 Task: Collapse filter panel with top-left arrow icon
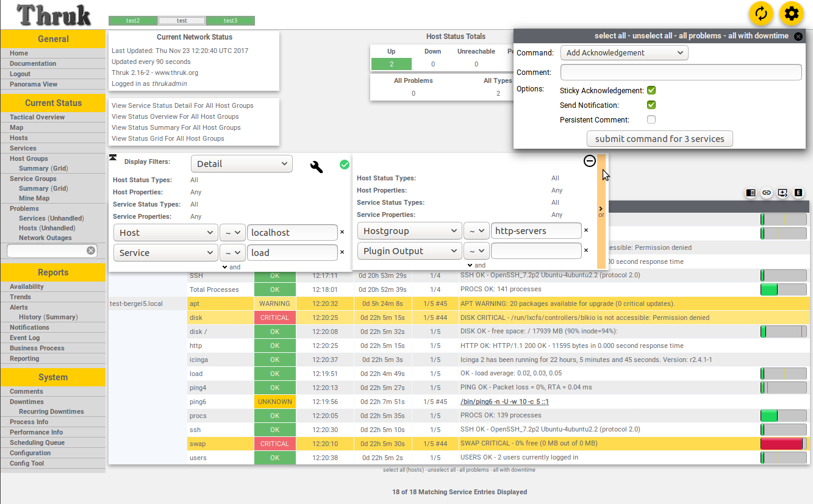pos(113,157)
